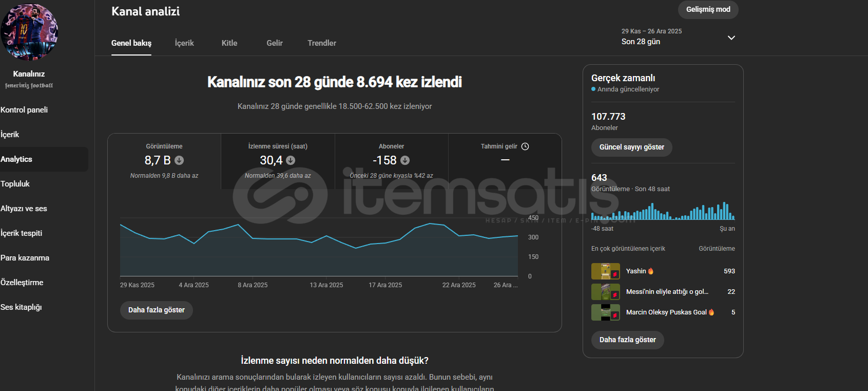Screen dimensions: 868x391
Task: Select the Trendler tab
Action: coord(322,43)
